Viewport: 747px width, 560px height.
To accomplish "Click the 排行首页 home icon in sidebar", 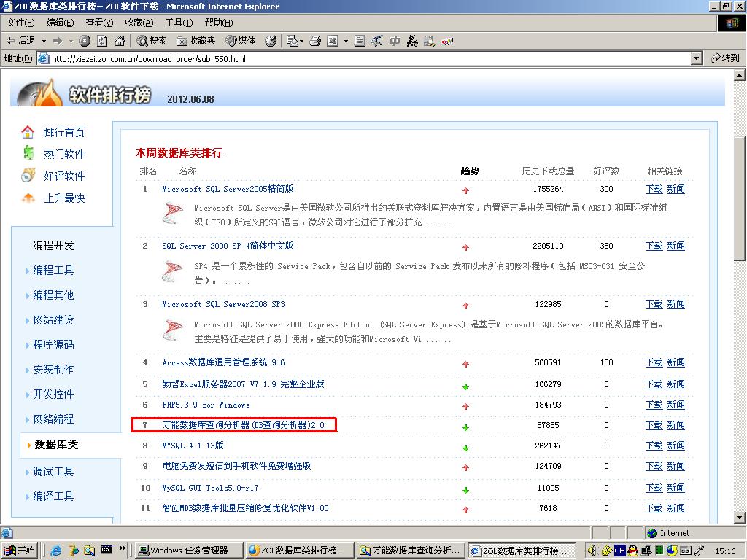I will coord(27,132).
